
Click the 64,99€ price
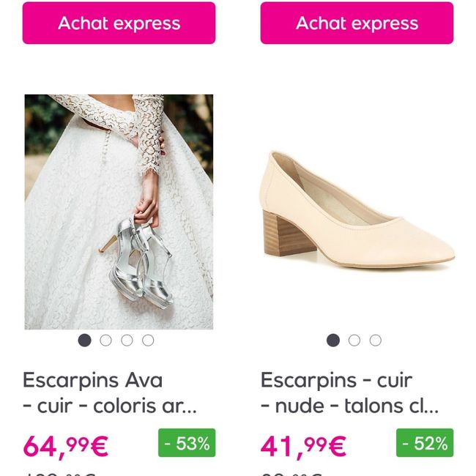coord(66,445)
